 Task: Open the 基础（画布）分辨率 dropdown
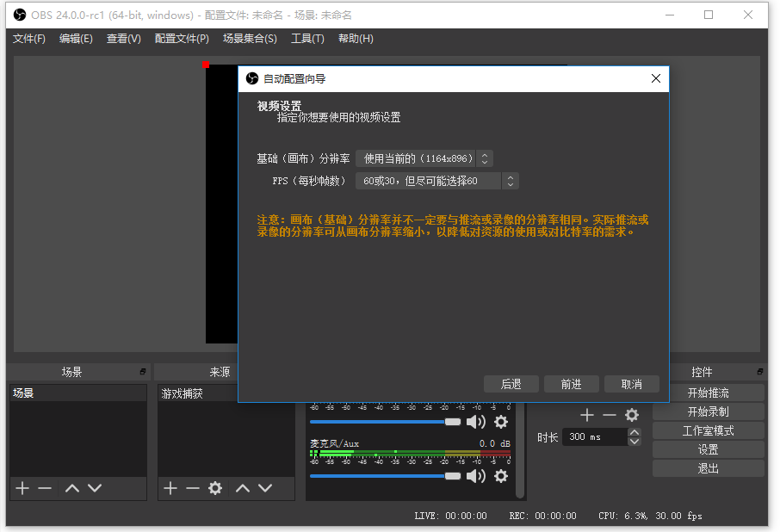pos(424,158)
